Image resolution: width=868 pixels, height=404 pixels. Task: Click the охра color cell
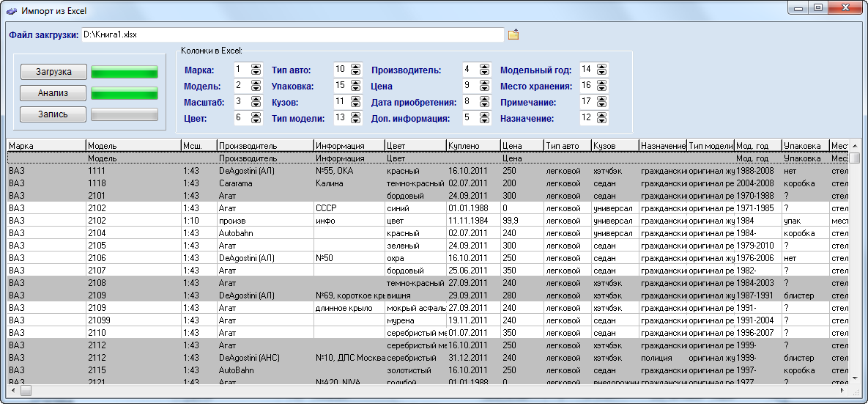click(x=415, y=257)
